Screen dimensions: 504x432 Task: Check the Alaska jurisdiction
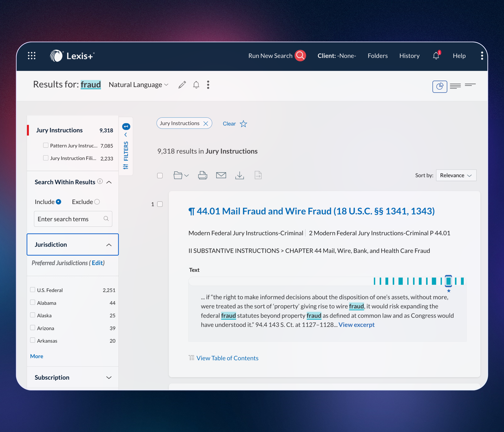point(33,315)
